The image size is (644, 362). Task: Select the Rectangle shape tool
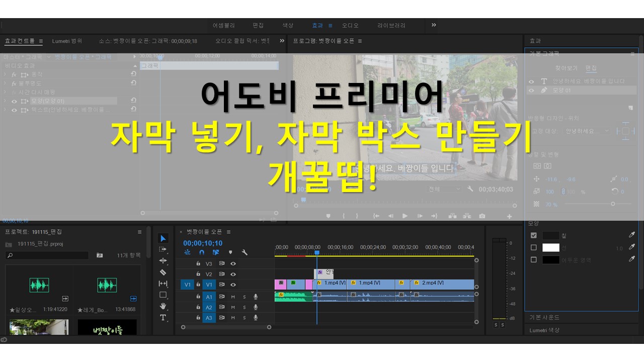pos(163,295)
